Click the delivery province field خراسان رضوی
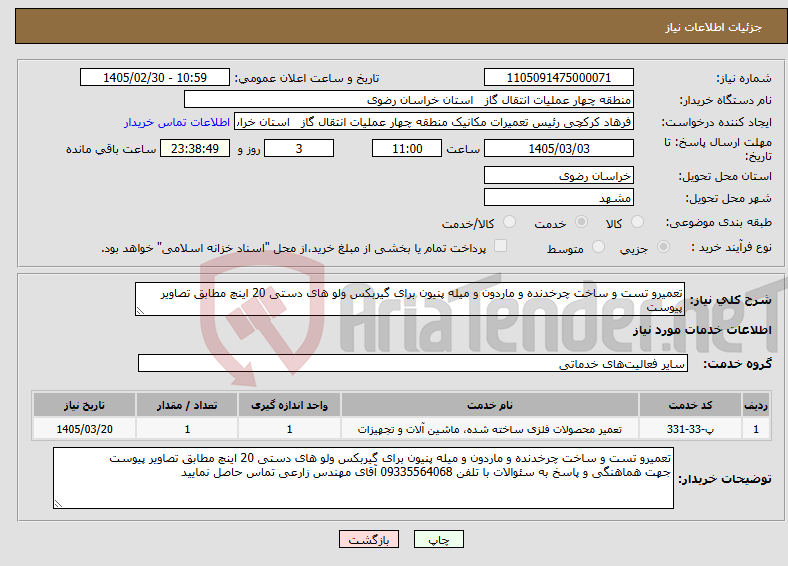This screenshot has height=566, width=788. (558, 175)
